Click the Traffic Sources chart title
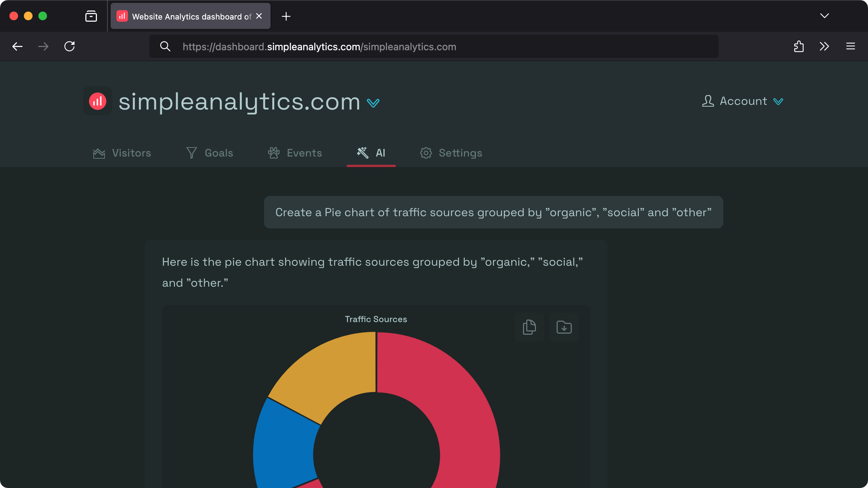Screen dimensions: 868x488 point(376,319)
